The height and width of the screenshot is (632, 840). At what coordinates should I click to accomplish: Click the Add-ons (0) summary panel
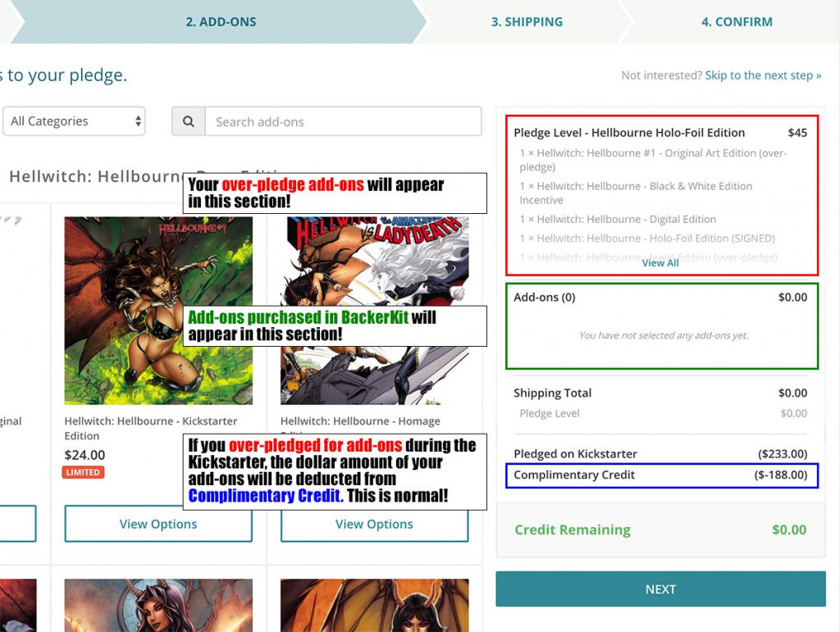[x=660, y=324]
